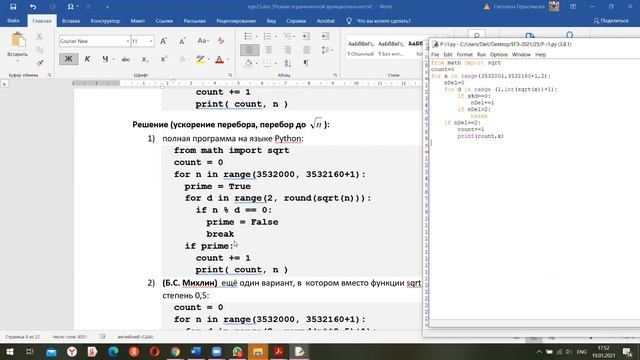Decrease font size with small A icon
Screen dimensions: 640x360
(182, 41)
